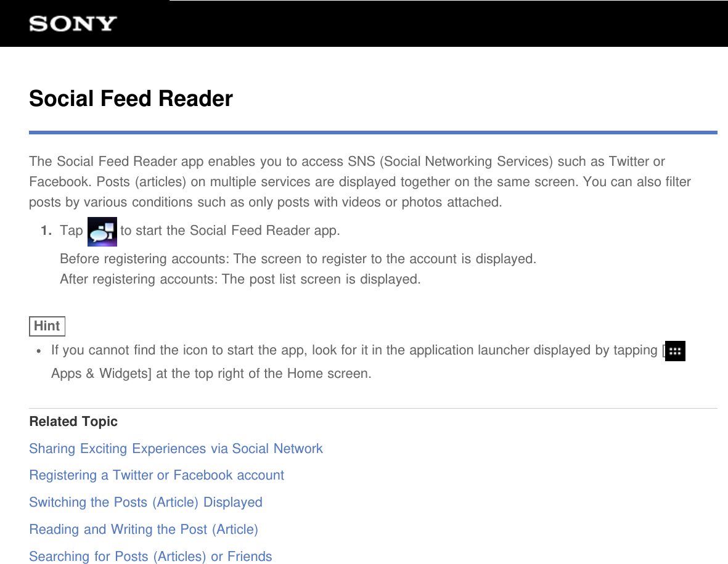Click the speech bubble app icon in step 1
Viewport: 728px width, 564px height.
[x=102, y=231]
